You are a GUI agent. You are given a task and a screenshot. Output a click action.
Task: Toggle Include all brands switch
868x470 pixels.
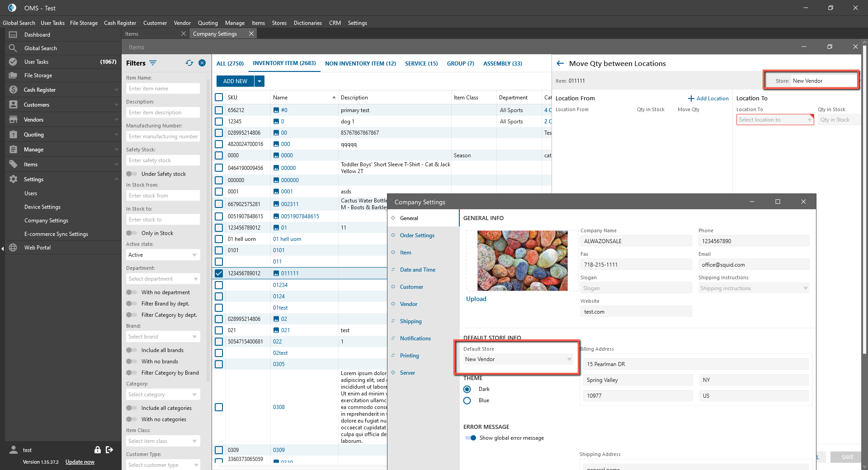click(132, 350)
